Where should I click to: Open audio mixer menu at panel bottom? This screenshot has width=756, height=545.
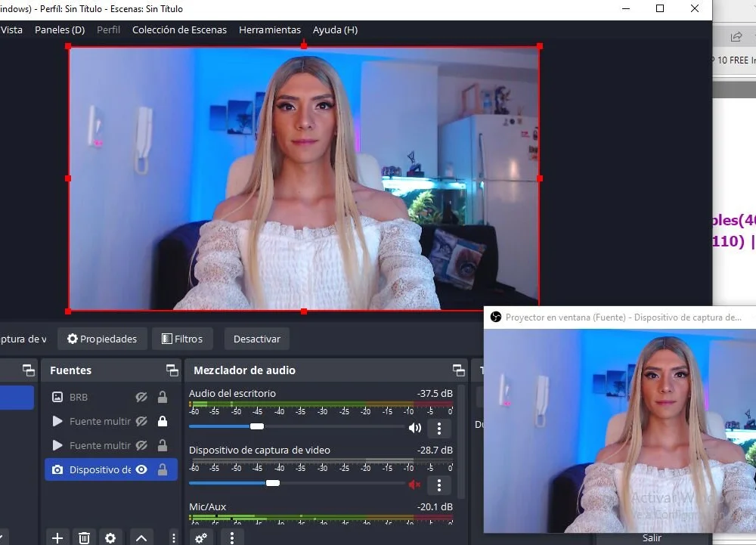232,537
